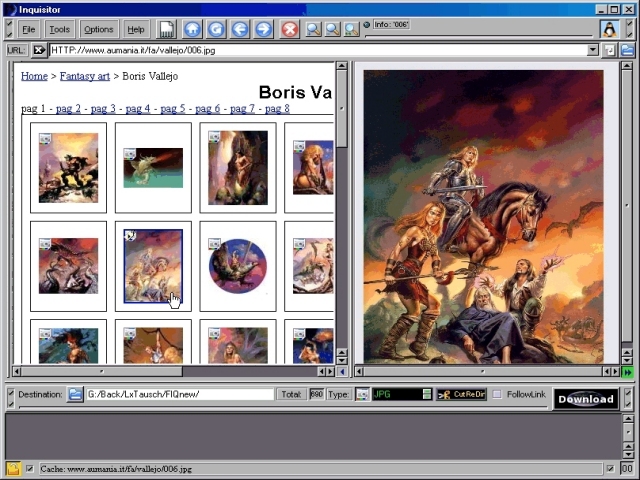Go back with the left arrow icon
This screenshot has width=640, height=480.
(x=240, y=29)
